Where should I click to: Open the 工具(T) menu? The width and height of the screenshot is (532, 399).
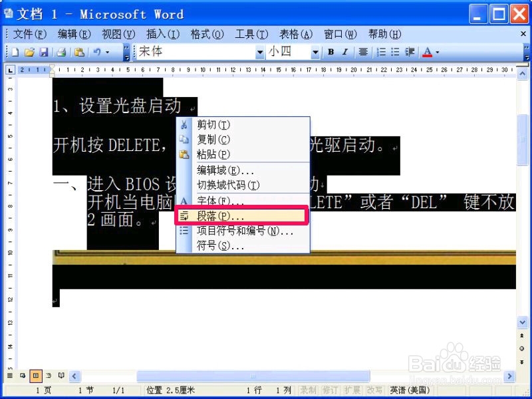252,34
